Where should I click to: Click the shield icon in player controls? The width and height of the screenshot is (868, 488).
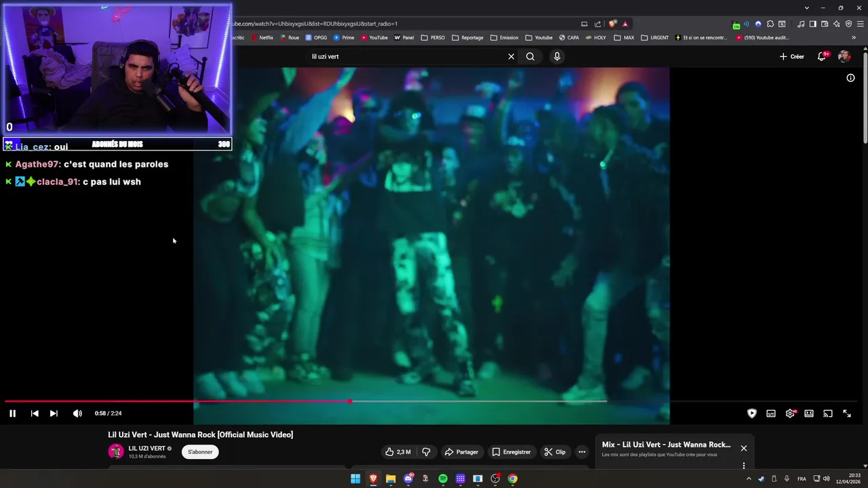coord(752,413)
